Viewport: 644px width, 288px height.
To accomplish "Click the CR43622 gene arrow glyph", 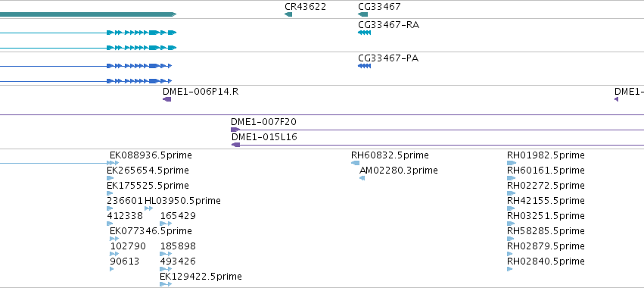I will (x=288, y=14).
